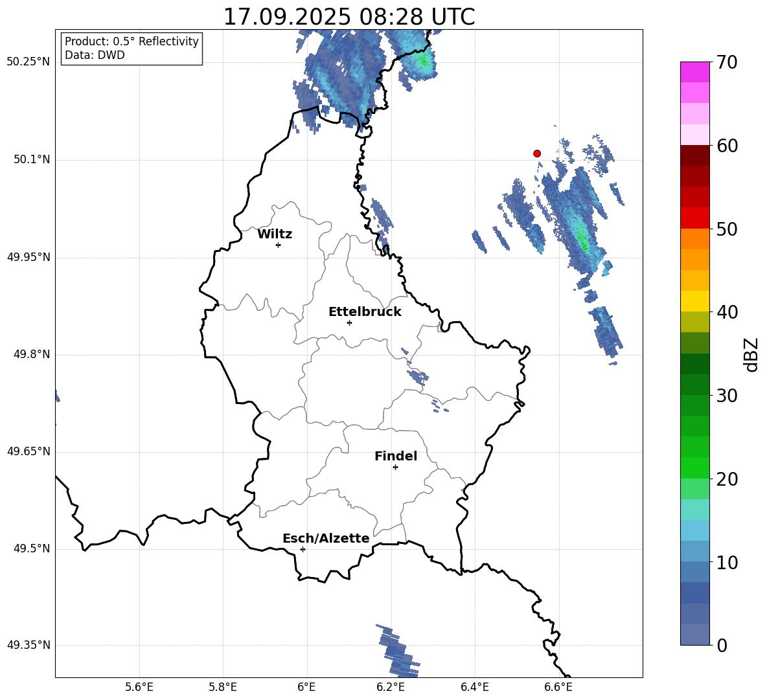
Task: Click the Esch/Alzette station label
Action: (x=326, y=539)
